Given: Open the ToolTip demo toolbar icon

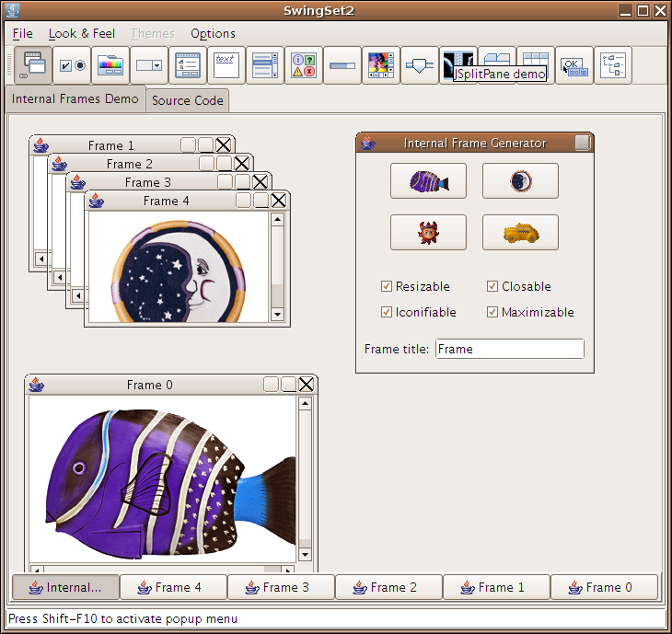Looking at the screenshot, I should coord(574,65).
